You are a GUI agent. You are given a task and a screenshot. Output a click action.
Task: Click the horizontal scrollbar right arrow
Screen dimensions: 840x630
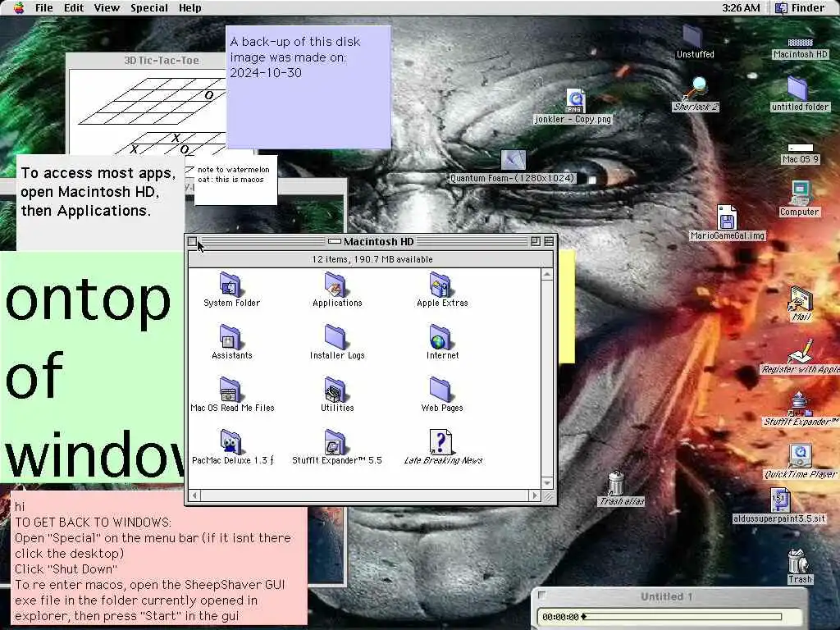click(534, 495)
